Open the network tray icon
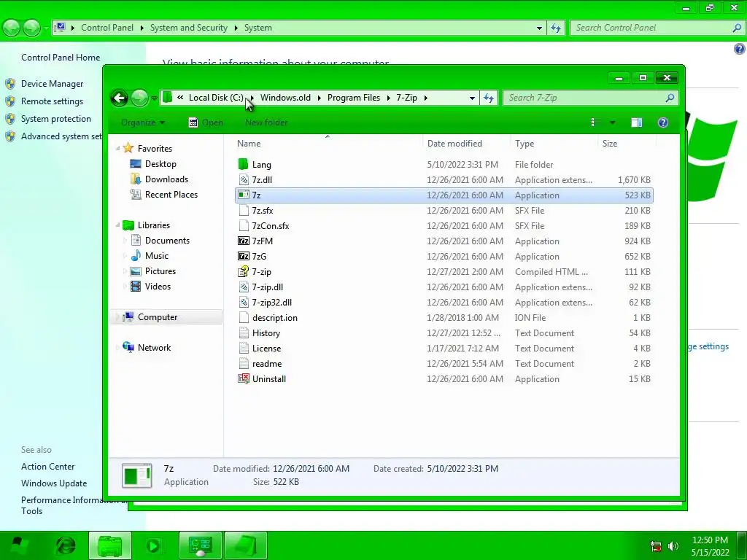 point(656,546)
